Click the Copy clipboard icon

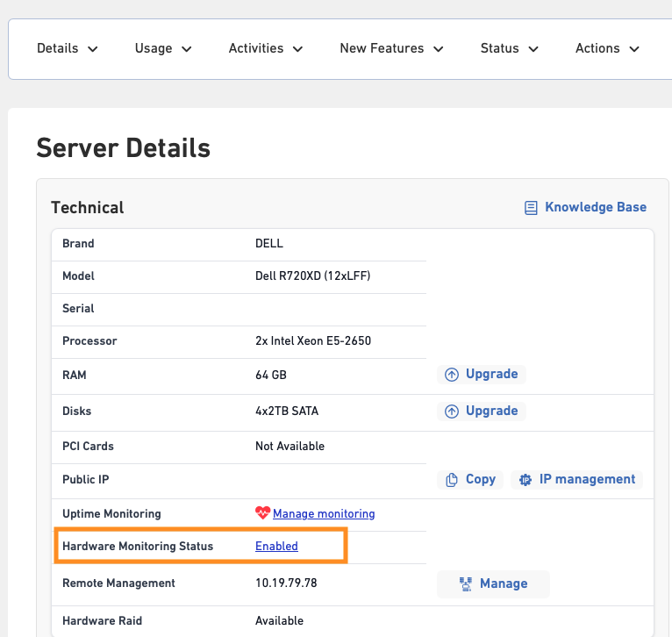(451, 480)
